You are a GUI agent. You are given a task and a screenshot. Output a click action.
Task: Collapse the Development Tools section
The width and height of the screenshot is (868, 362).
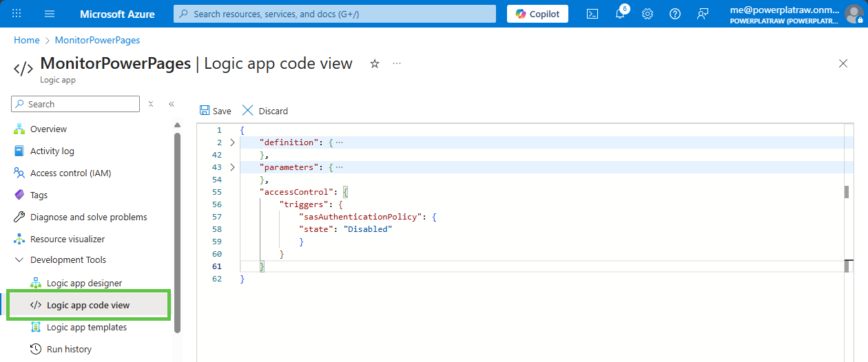point(19,259)
